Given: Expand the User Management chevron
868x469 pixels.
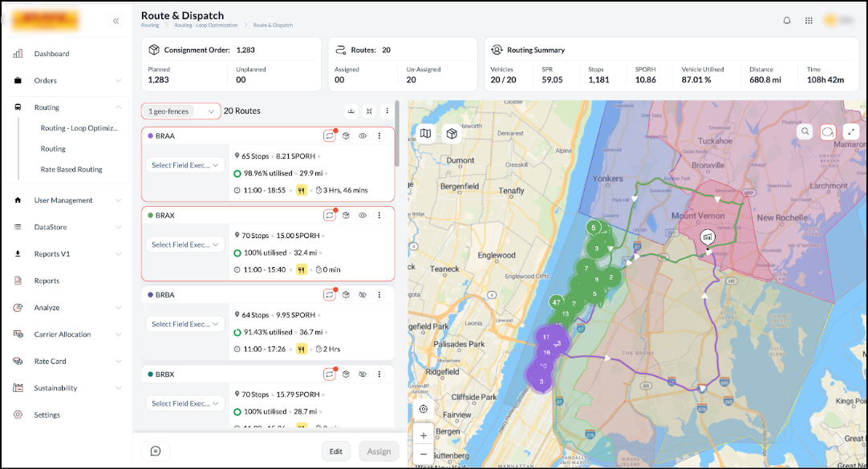Looking at the screenshot, I should pyautogui.click(x=118, y=200).
